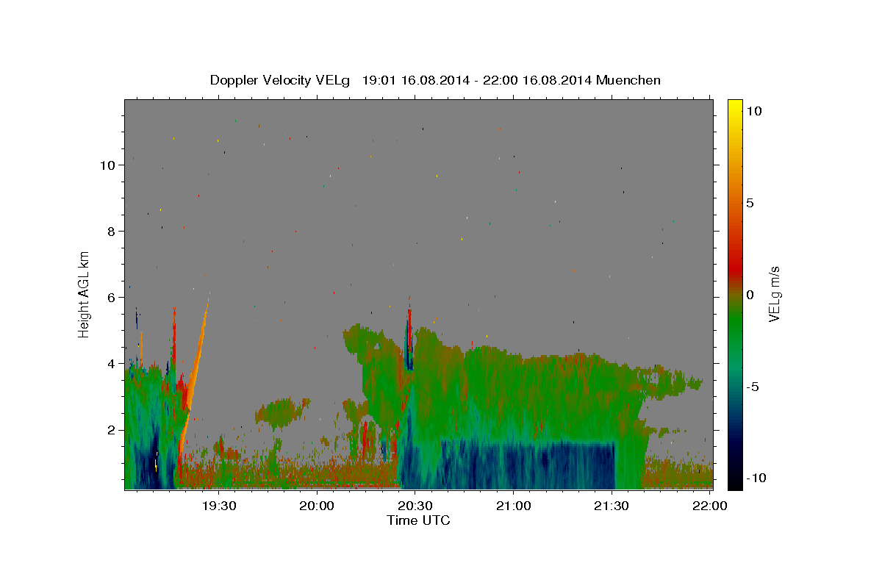The height and width of the screenshot is (588, 882).
Task: Click the 'Height AGL km' y-axis label
Action: click(x=85, y=295)
